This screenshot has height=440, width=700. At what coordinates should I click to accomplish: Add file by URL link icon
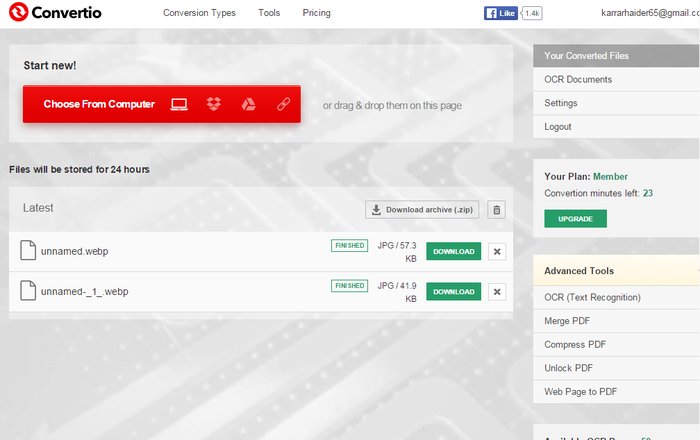click(x=283, y=104)
